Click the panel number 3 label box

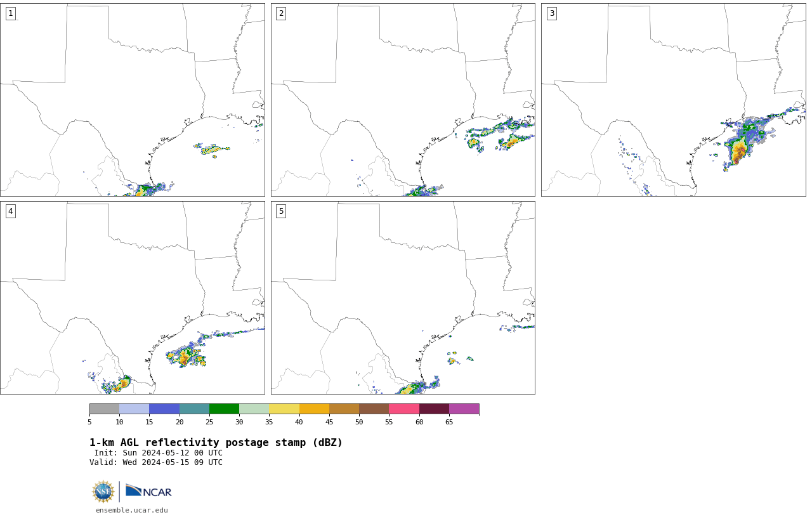tap(551, 13)
